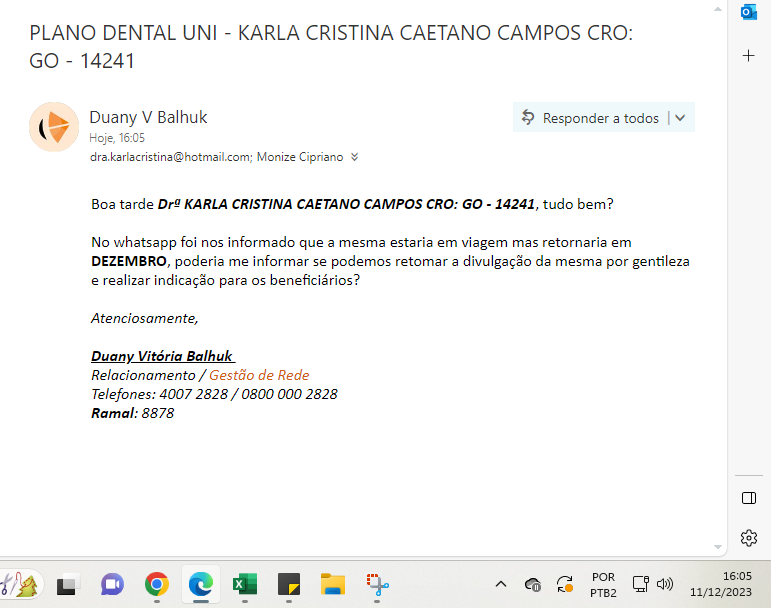Screen dimensions: 771x608
Task: Open Google Chrome from the taskbar
Action: tap(156, 584)
